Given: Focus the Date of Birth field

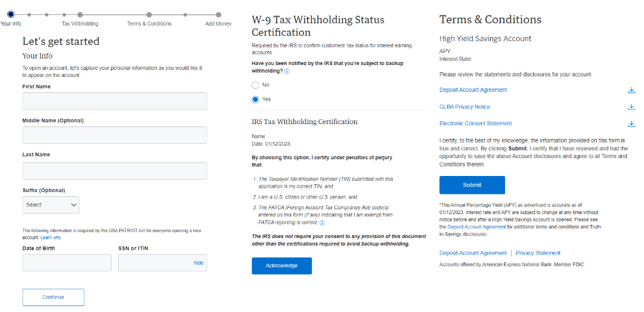Looking at the screenshot, I should (x=67, y=263).
